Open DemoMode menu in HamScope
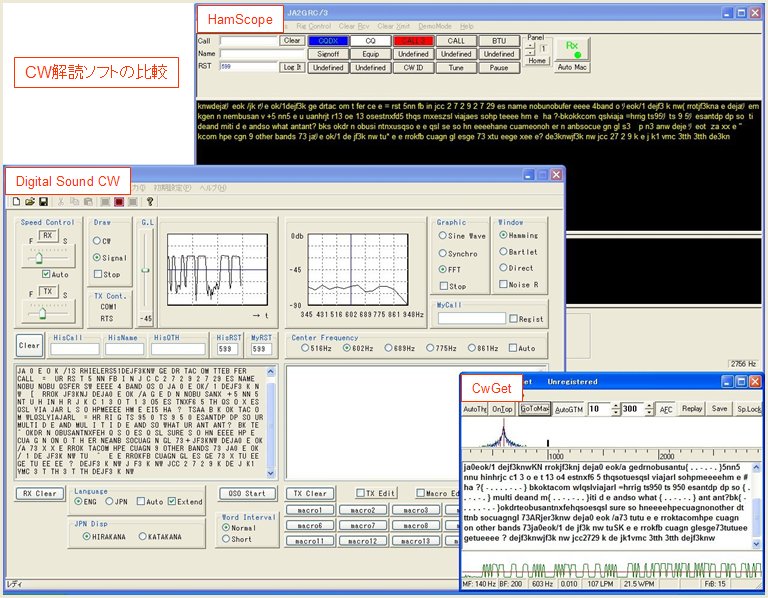 pos(435,26)
